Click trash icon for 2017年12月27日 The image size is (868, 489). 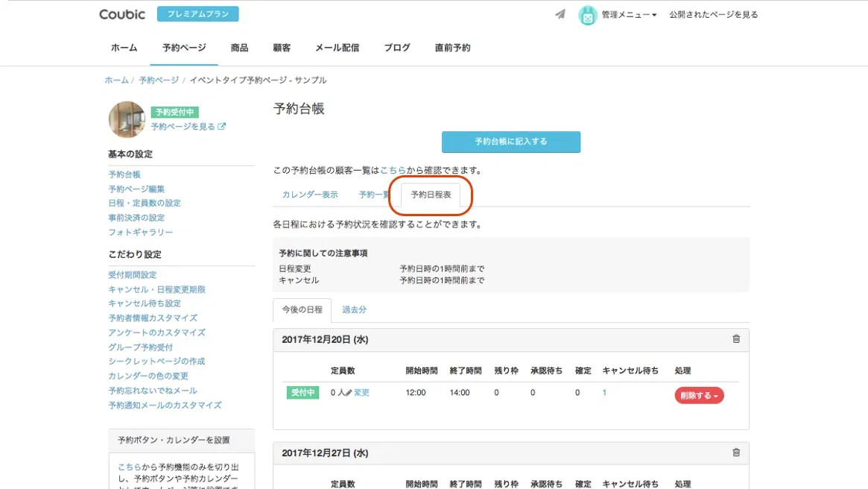(736, 452)
